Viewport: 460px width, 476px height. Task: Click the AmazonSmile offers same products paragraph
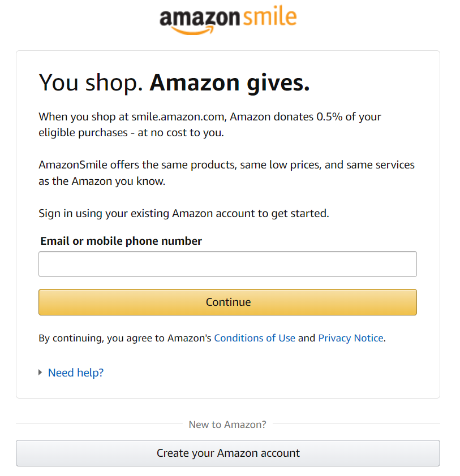[226, 173]
